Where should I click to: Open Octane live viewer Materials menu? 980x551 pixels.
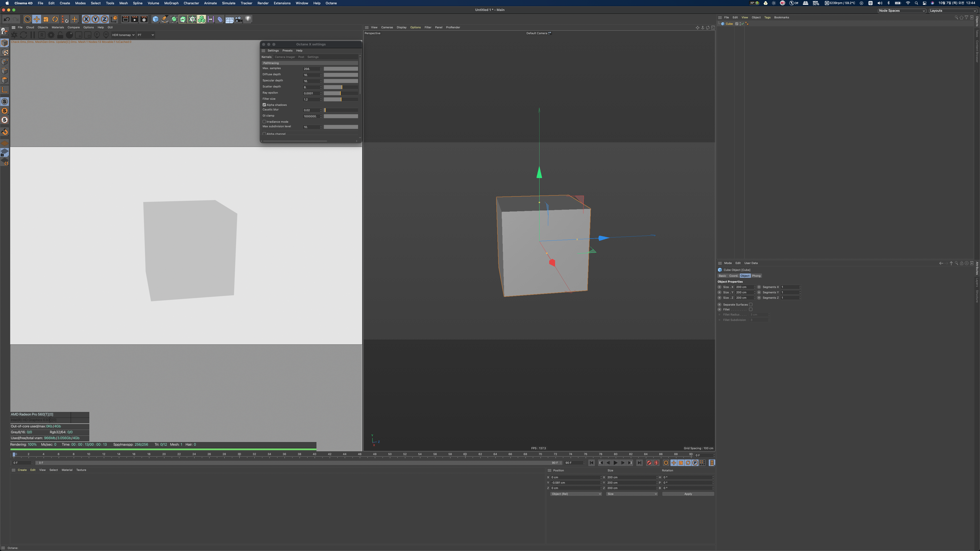click(58, 27)
